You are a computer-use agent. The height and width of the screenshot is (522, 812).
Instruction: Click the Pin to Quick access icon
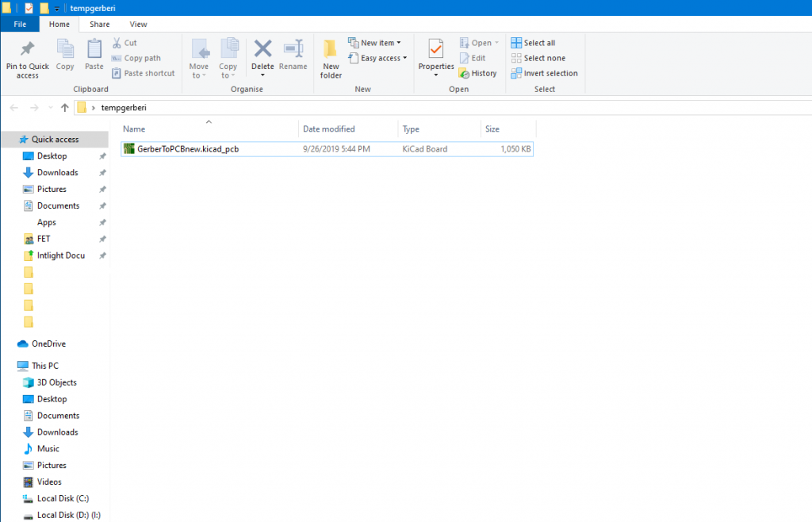pos(27,51)
